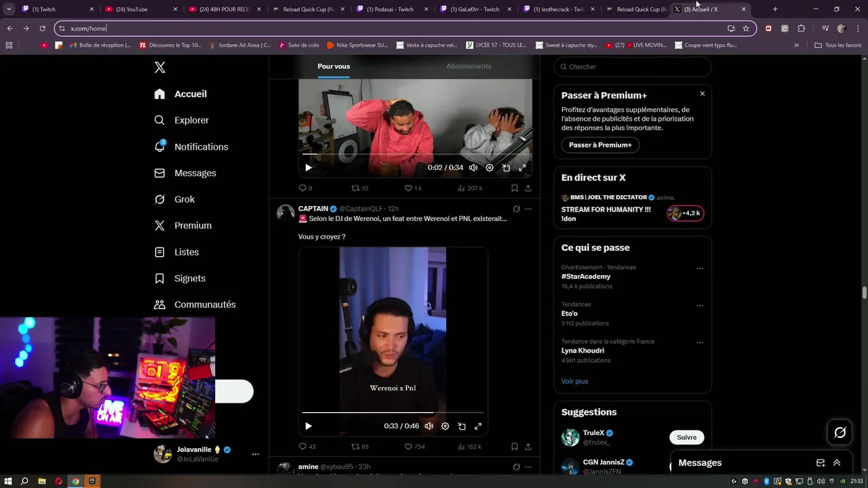The image size is (868, 488).
Task: Like the post with 1 k likes
Action: [x=413, y=188]
